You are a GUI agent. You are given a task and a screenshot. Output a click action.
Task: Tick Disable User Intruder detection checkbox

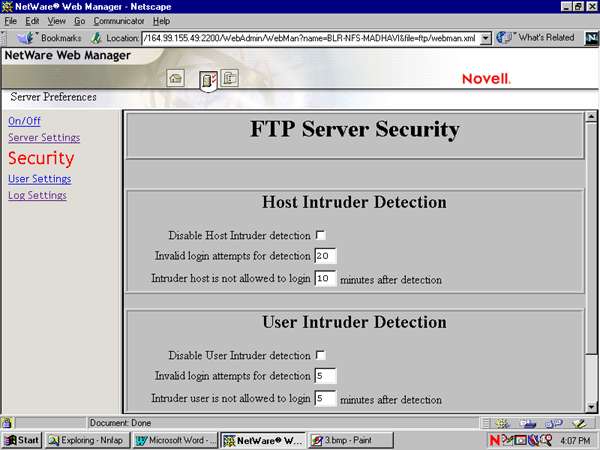click(x=321, y=355)
